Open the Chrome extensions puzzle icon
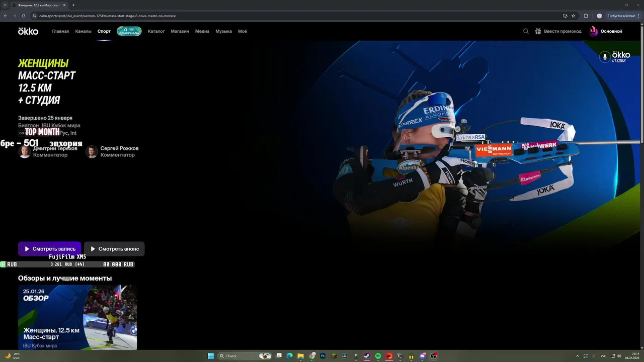 [586, 16]
